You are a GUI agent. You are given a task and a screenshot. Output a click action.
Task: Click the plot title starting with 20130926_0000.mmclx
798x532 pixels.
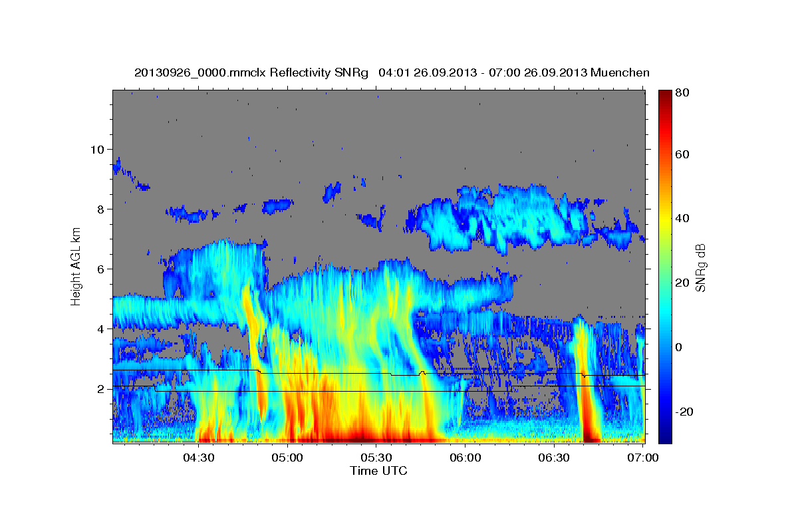click(392, 72)
